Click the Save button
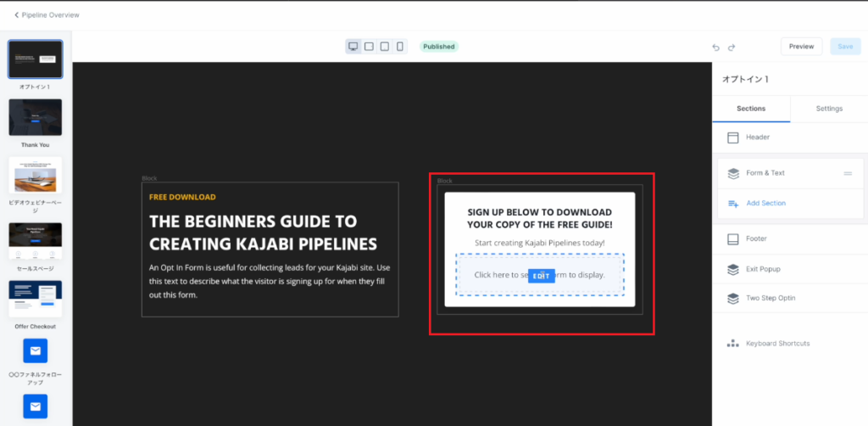 (x=845, y=47)
